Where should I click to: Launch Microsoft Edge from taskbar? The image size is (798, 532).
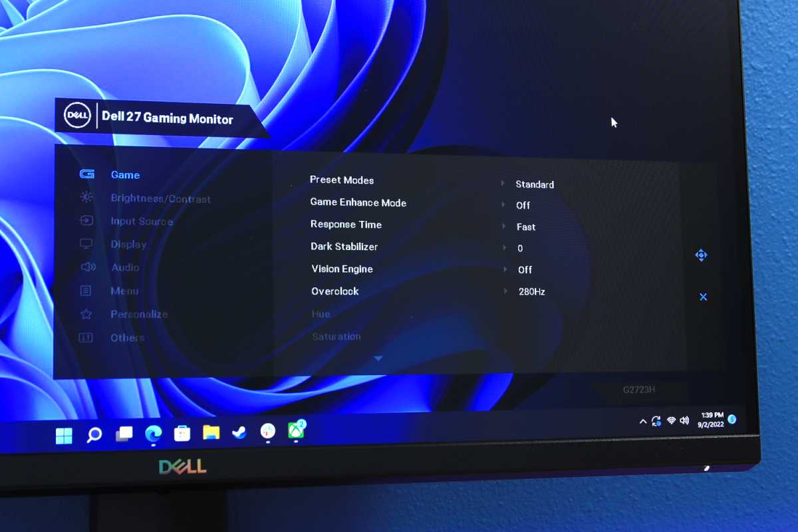pyautogui.click(x=154, y=434)
